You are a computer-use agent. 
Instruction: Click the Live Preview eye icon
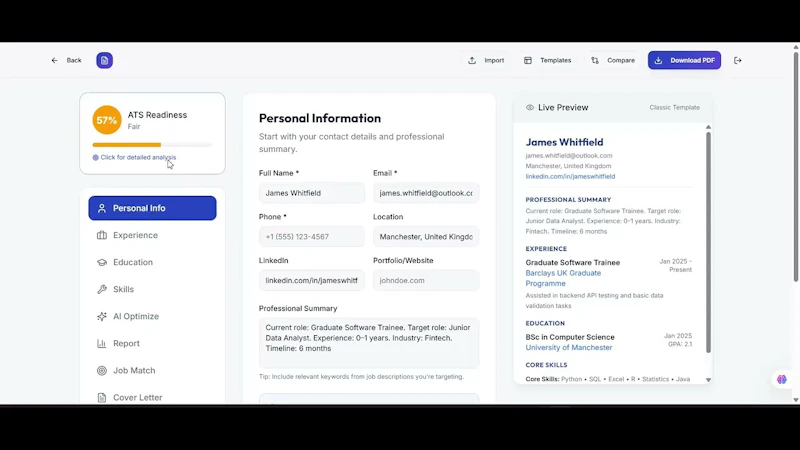530,108
